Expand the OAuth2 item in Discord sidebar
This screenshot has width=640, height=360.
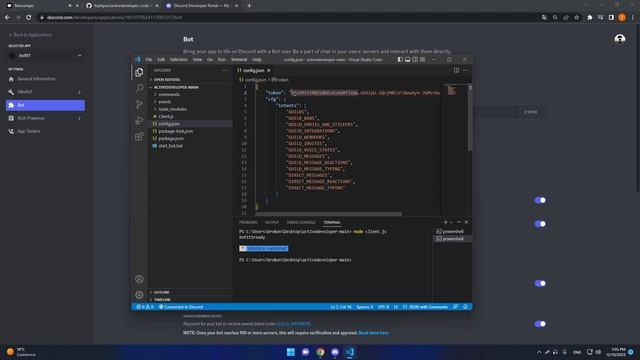coord(79,92)
